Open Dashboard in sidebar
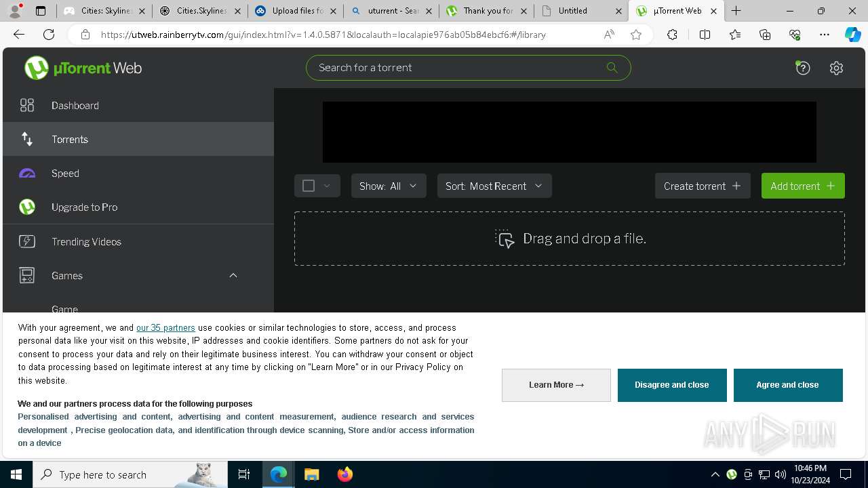 (138, 105)
